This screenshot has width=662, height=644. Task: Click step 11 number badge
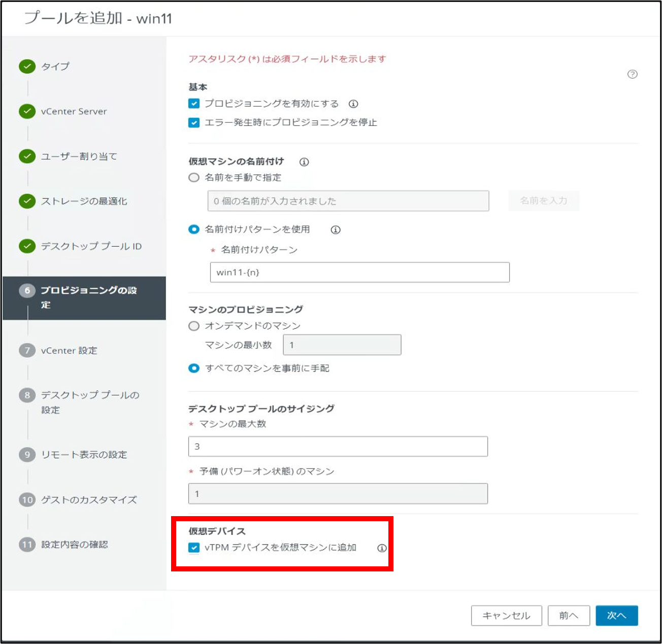(27, 545)
